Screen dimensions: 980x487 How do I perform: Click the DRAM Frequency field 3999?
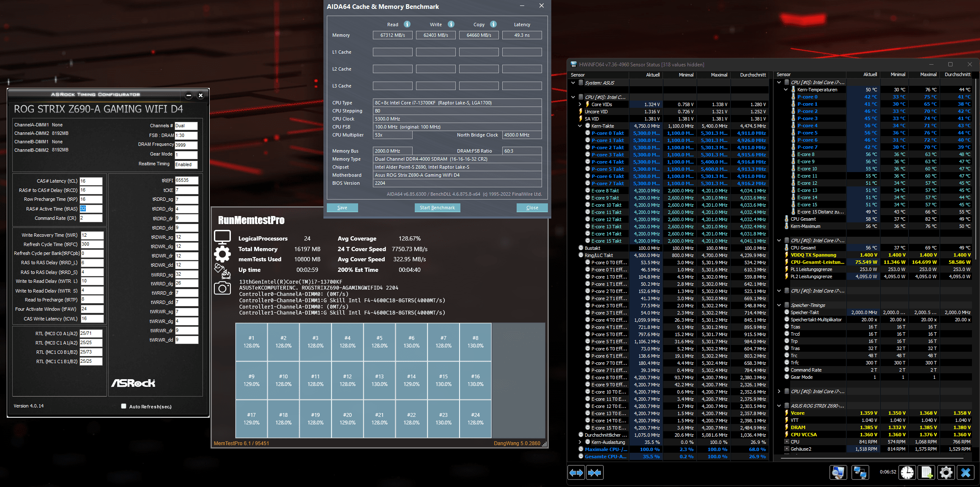pyautogui.click(x=186, y=145)
